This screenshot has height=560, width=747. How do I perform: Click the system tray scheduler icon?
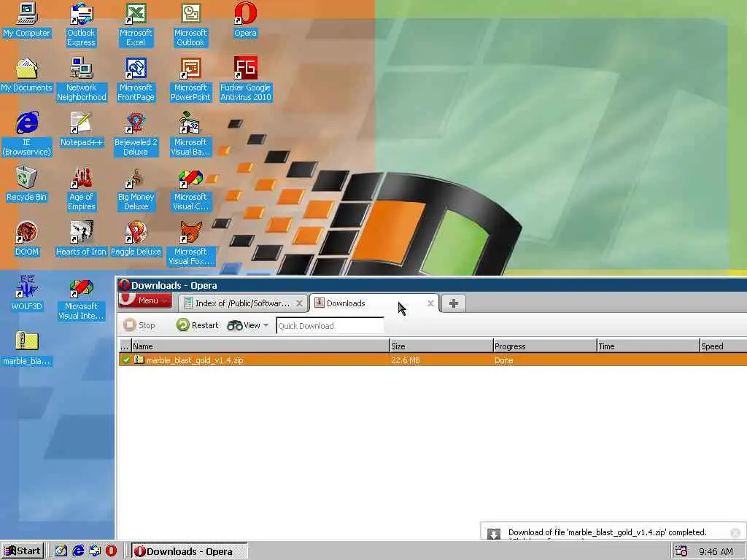click(x=681, y=551)
